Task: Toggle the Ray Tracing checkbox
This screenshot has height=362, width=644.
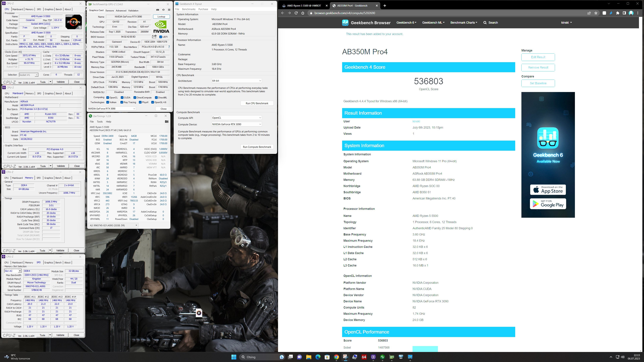Action: pos(122,102)
